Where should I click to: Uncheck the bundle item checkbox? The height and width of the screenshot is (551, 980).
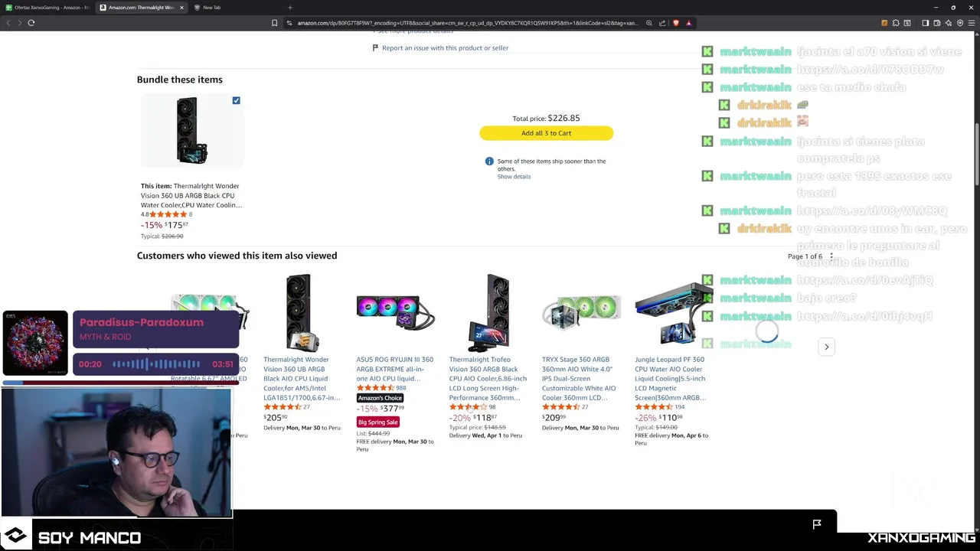[236, 100]
